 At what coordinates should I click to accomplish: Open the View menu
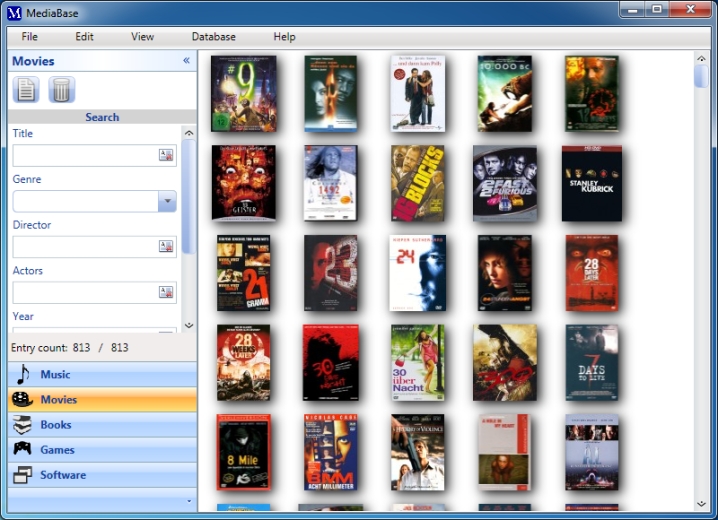point(143,37)
